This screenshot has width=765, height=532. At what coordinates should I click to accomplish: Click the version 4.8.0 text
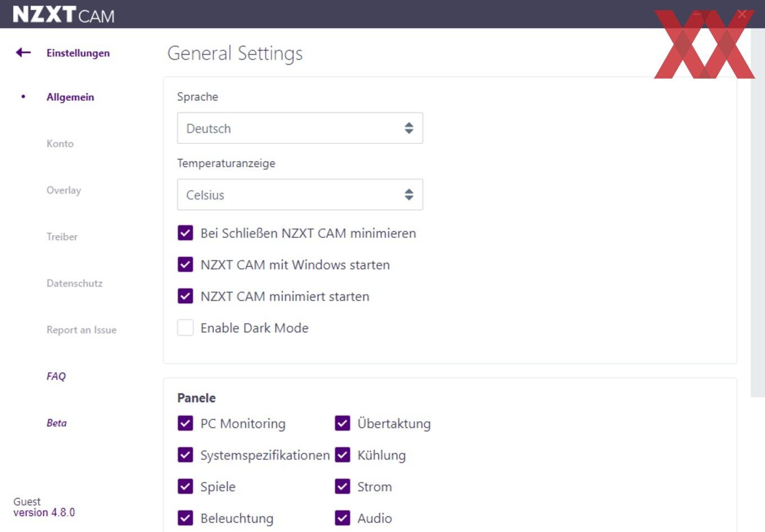pos(44,512)
